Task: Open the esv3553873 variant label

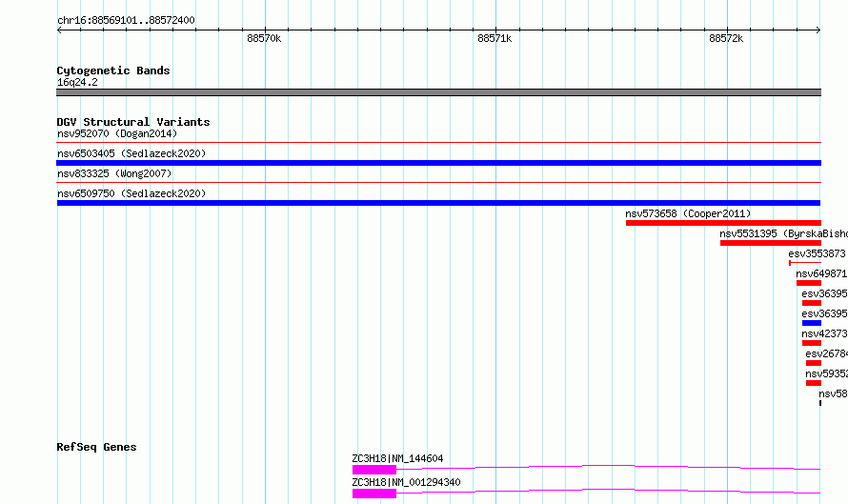Action: click(x=817, y=253)
